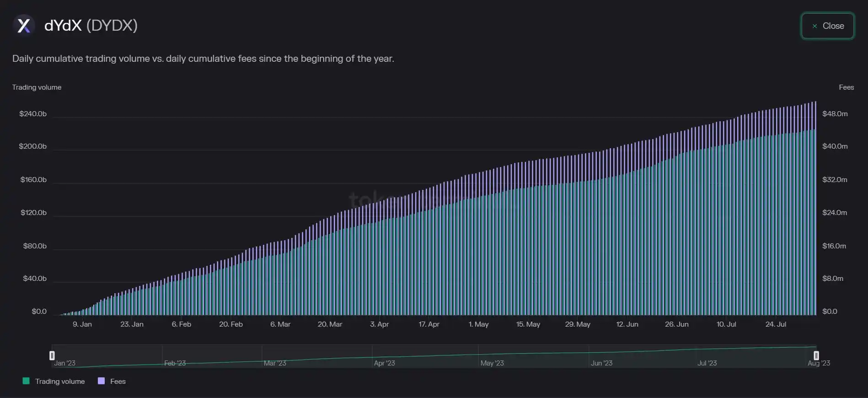Click the dYdX (DYDX) title text

click(91, 25)
